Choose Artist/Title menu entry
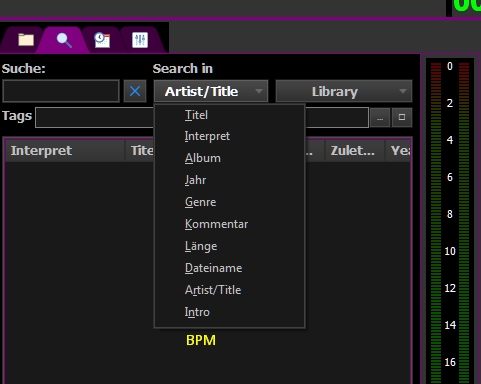The height and width of the screenshot is (384, 481). [x=229, y=290]
